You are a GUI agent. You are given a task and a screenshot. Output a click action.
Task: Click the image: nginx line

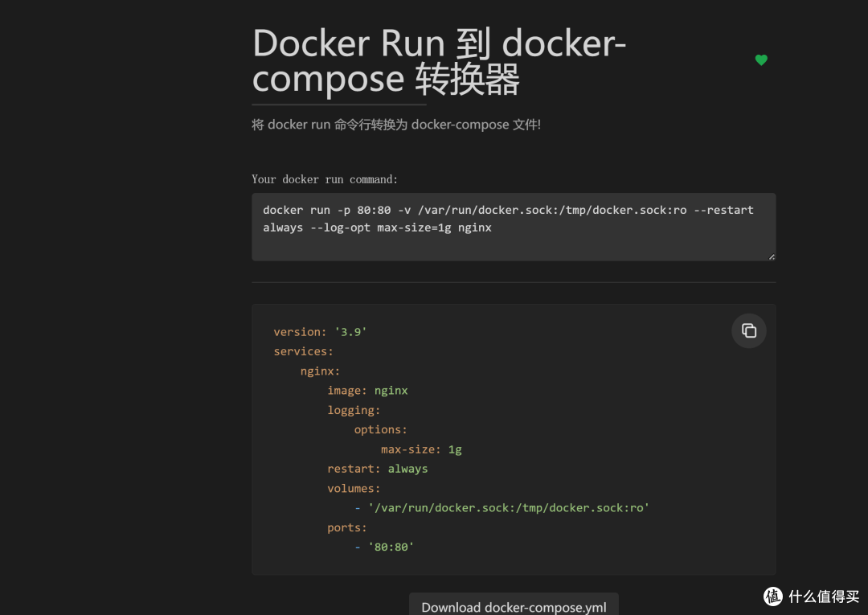[367, 390]
